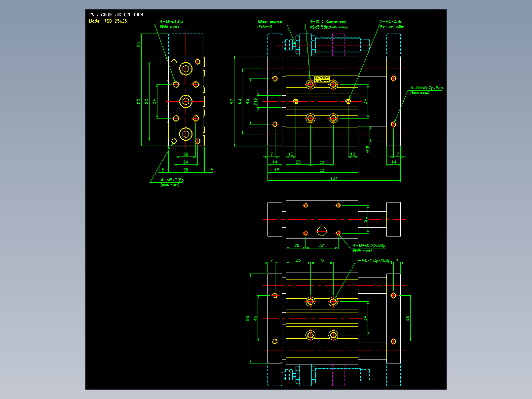Pick the "18" dimension value
This screenshot has height=399, width=532.
click(x=277, y=170)
